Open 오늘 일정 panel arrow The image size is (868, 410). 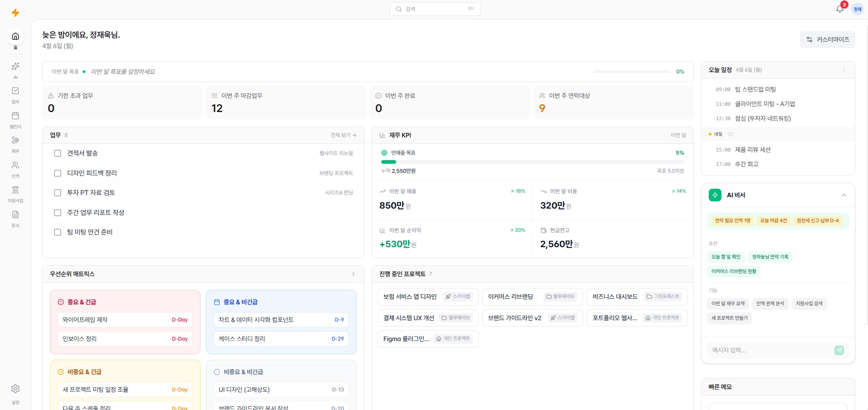pos(844,70)
